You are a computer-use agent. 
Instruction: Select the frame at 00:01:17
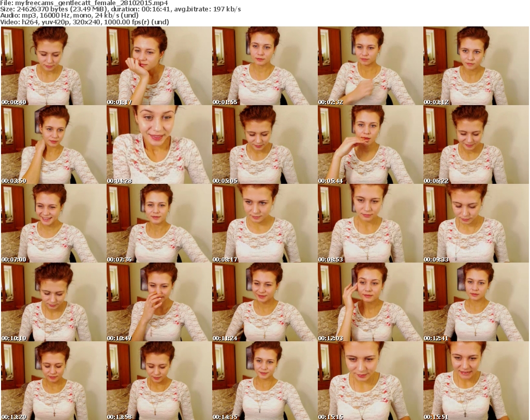pyautogui.click(x=159, y=66)
